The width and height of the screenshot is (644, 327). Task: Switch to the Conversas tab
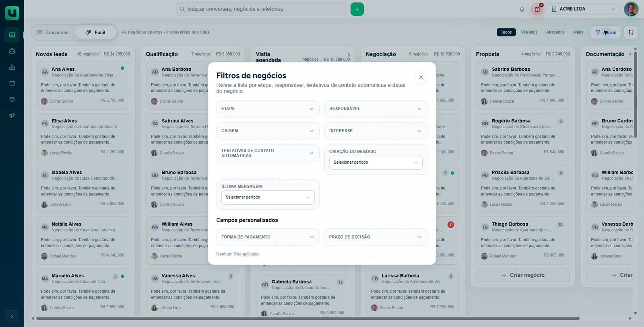click(x=53, y=33)
